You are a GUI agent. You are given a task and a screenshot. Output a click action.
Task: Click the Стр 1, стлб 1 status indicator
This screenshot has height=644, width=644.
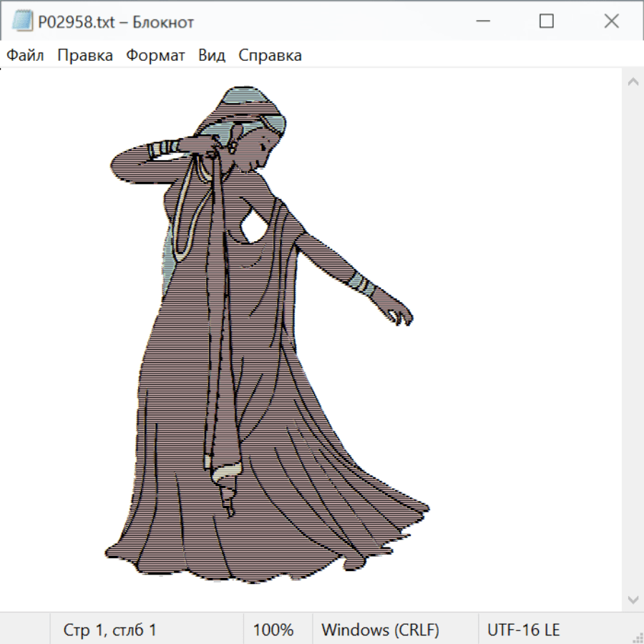109,630
